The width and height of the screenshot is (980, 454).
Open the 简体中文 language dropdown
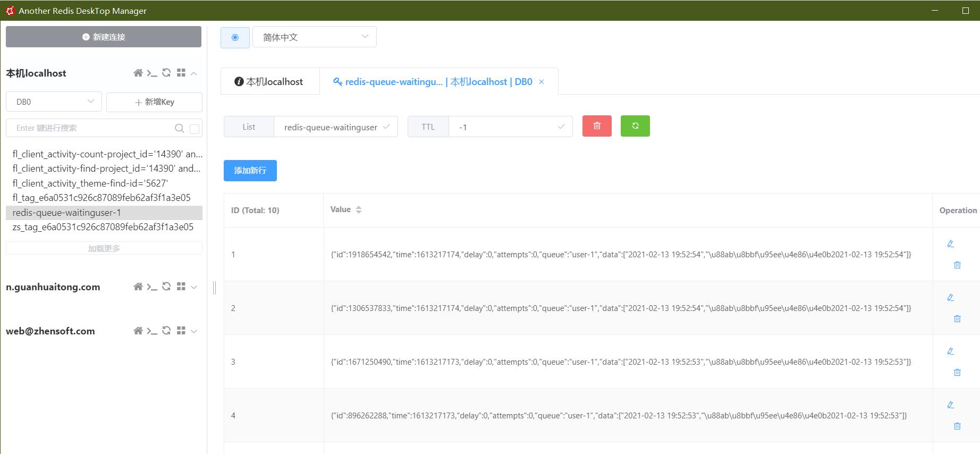coord(315,37)
